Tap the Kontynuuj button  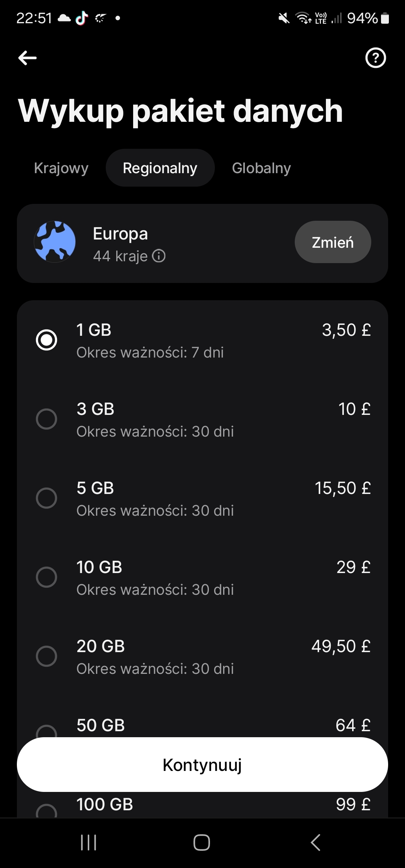[x=202, y=765]
